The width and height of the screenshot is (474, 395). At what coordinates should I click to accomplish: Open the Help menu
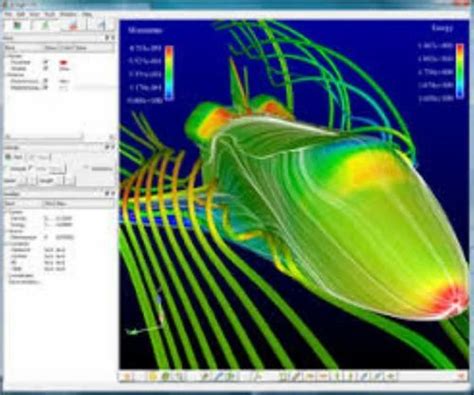(x=87, y=15)
